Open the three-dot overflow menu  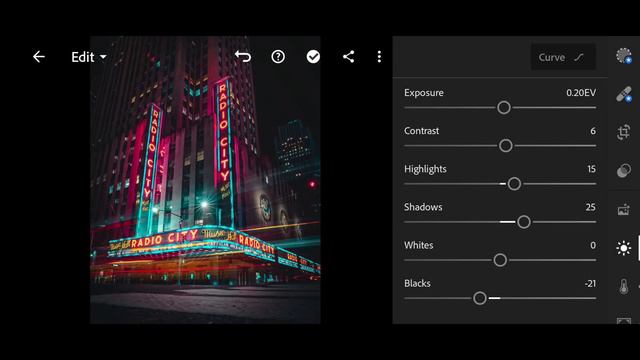click(379, 57)
